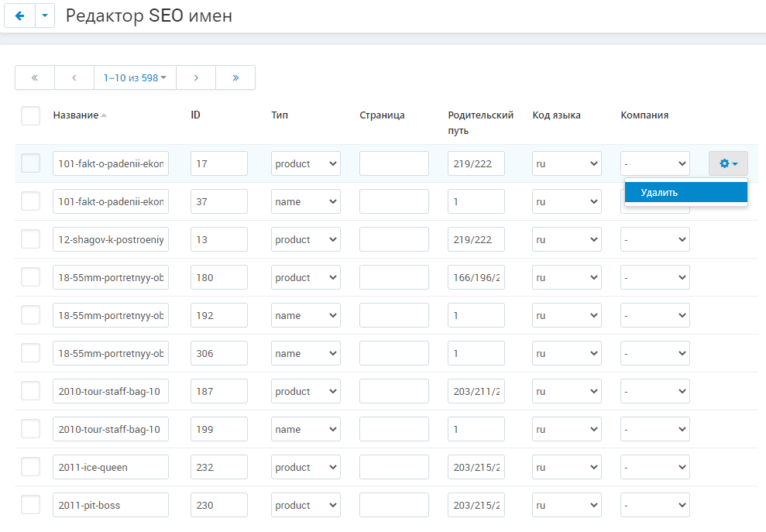The height and width of the screenshot is (532, 766).
Task: Edit the parent path field for ID 230
Action: click(x=476, y=505)
